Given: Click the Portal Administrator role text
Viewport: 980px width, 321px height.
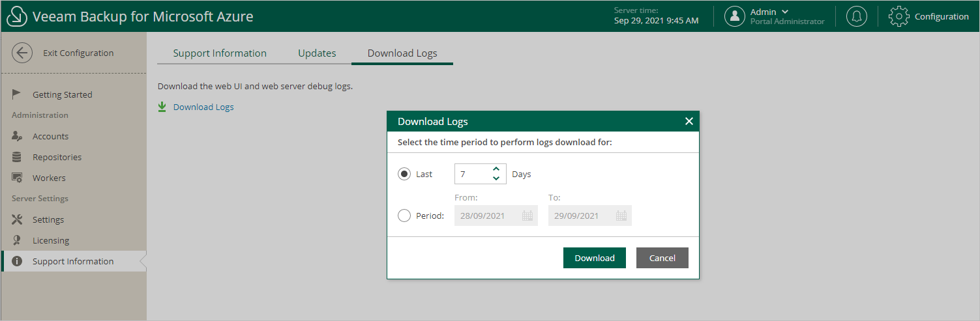Looking at the screenshot, I should (787, 21).
